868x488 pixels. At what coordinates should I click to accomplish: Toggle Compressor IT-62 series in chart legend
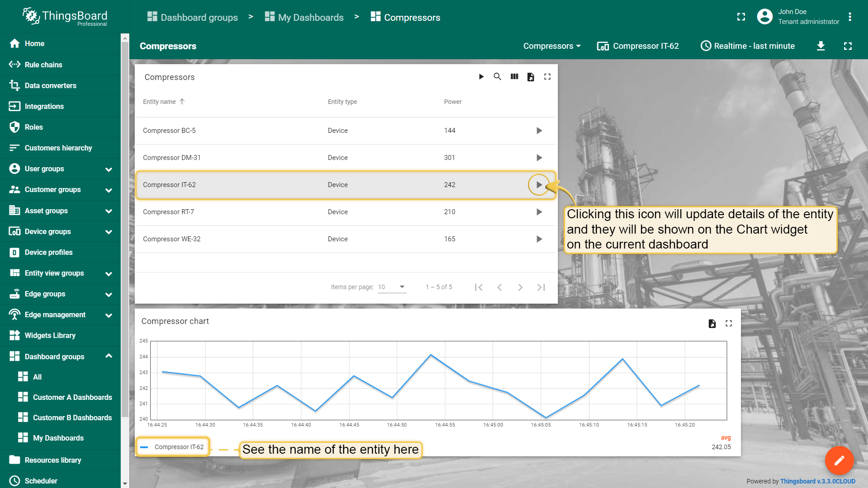[x=172, y=447]
